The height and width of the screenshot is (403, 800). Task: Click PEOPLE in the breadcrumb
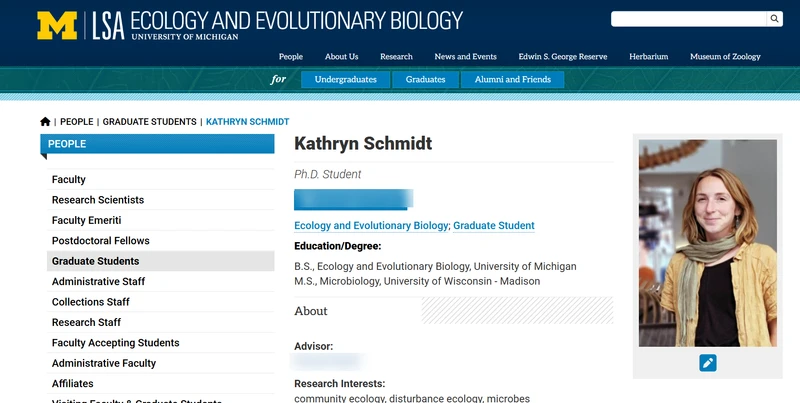tap(77, 122)
